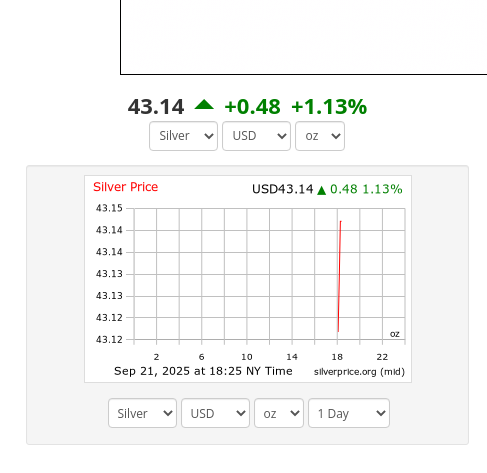Click the USD43.14 label in the chart header
487x473 pixels.
pos(283,189)
